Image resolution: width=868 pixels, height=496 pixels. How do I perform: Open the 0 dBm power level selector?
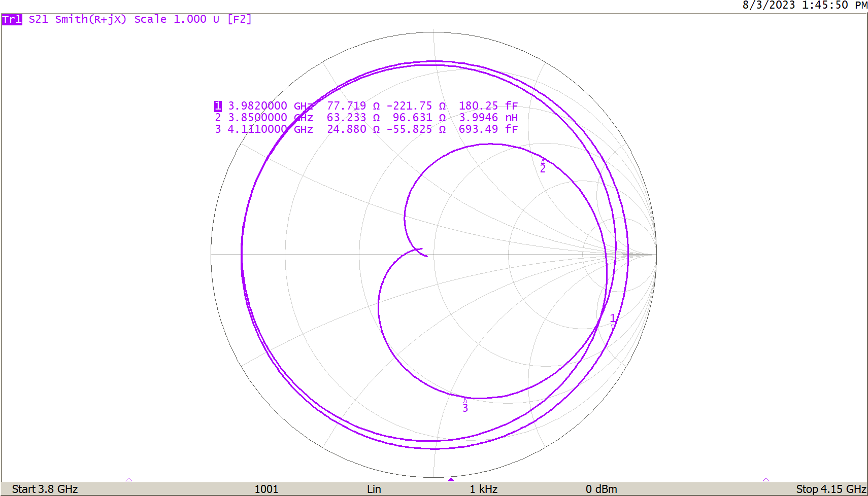(602, 489)
